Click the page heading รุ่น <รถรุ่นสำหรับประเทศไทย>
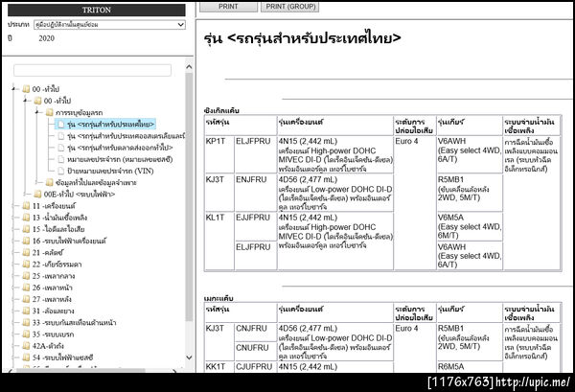 302,38
